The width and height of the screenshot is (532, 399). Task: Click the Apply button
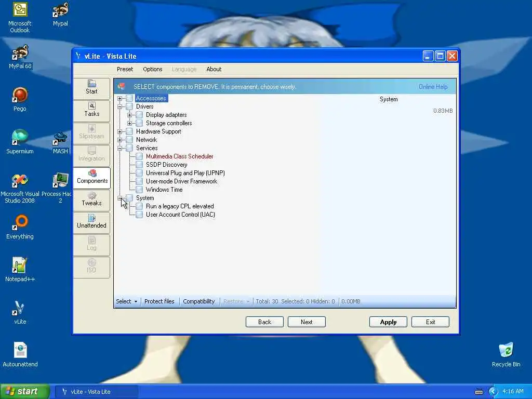(388, 322)
